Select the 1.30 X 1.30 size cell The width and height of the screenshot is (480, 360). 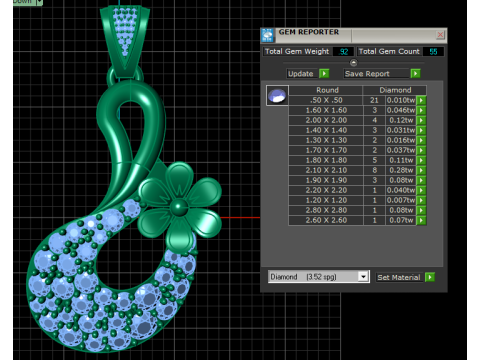pyautogui.click(x=326, y=140)
